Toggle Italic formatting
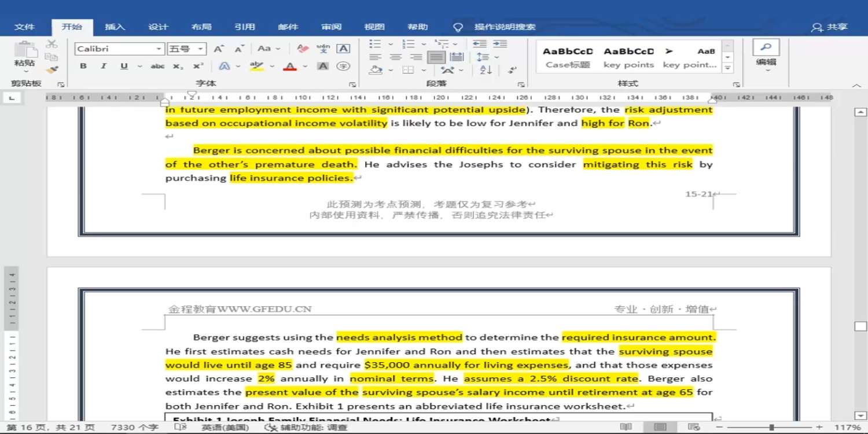 coord(104,67)
